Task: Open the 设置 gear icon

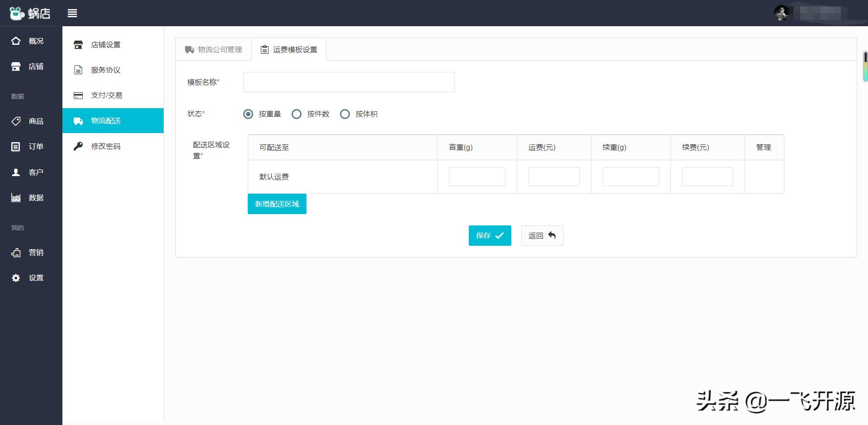Action: coord(16,277)
